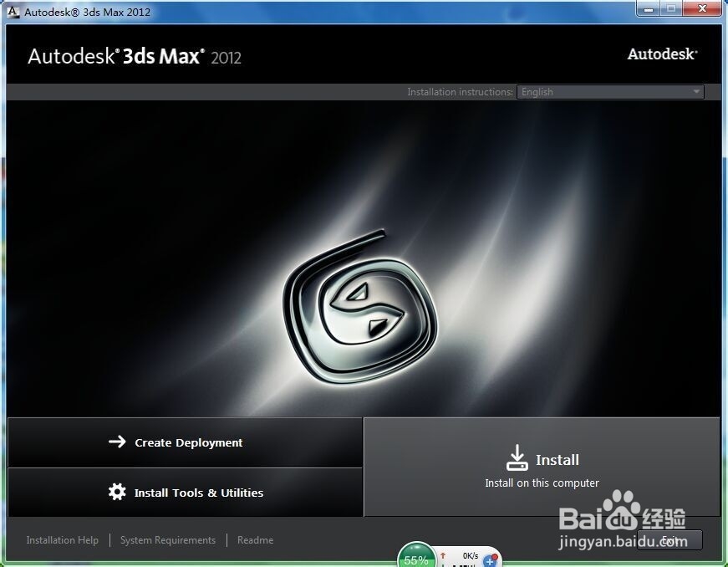Click the Autodesk brand text in header
Viewport: 728px width, 567px height.
pyautogui.click(x=663, y=54)
